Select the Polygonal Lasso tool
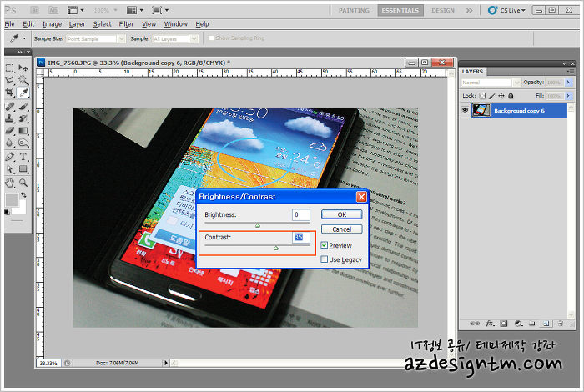The image size is (584, 392). click(10, 80)
